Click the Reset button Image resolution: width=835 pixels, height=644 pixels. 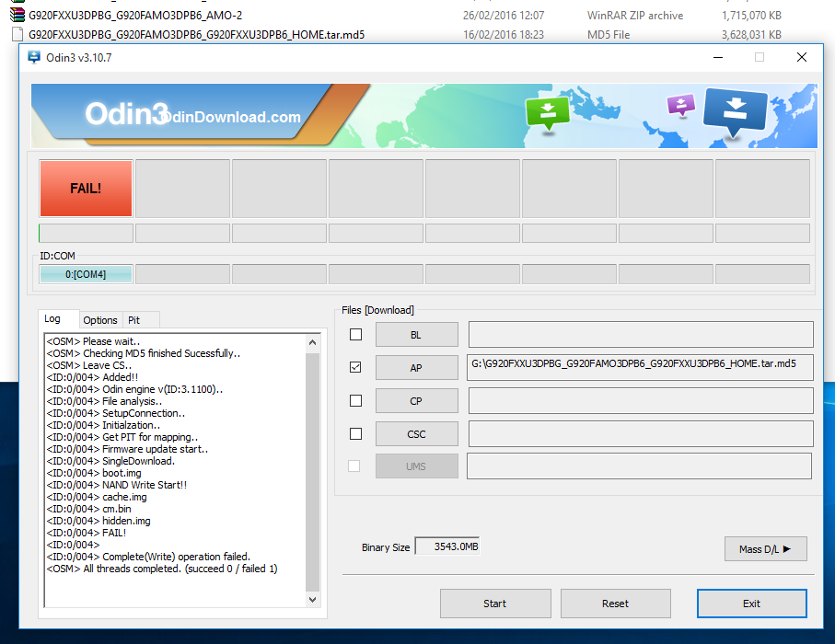616,604
